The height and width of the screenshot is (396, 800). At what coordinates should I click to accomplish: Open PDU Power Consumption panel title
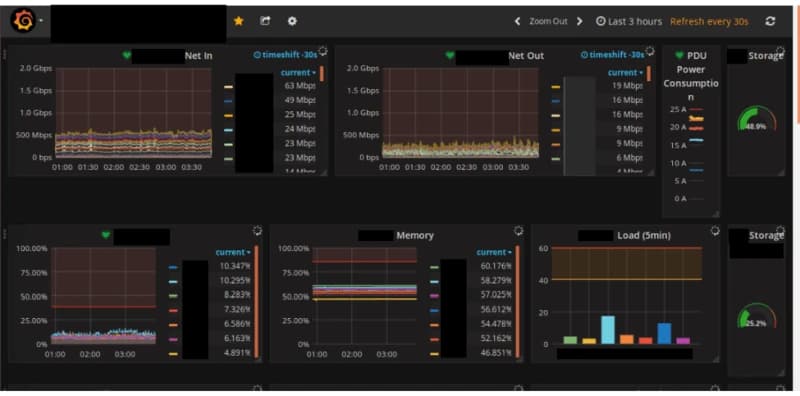(691, 76)
